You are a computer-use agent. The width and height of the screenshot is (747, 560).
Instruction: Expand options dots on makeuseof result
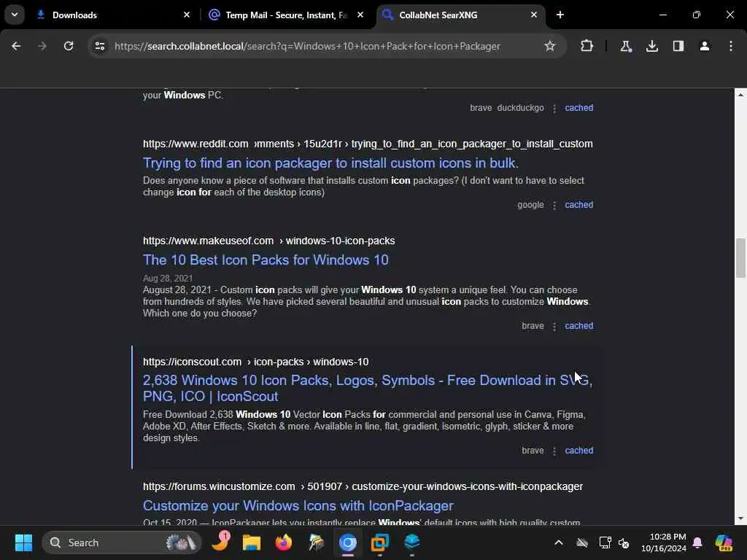pos(554,326)
